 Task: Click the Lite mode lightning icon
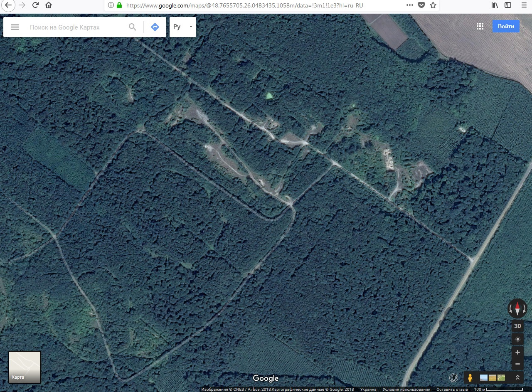click(x=453, y=377)
